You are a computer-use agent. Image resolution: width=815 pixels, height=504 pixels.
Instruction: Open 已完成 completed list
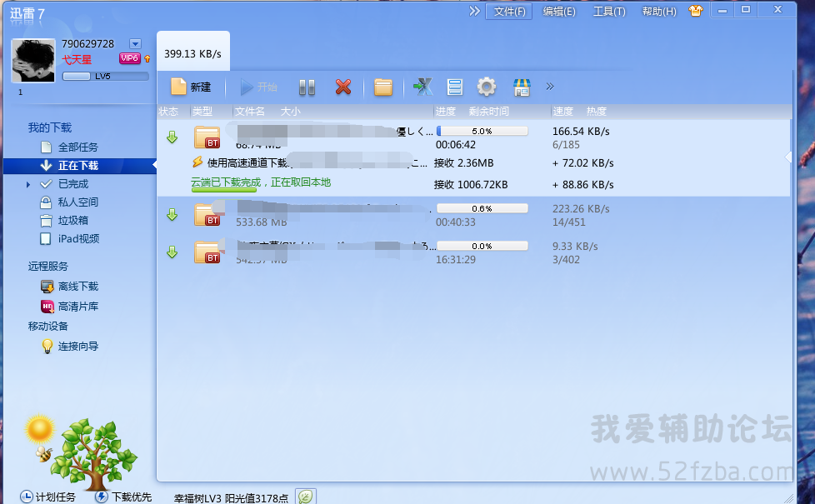(72, 184)
